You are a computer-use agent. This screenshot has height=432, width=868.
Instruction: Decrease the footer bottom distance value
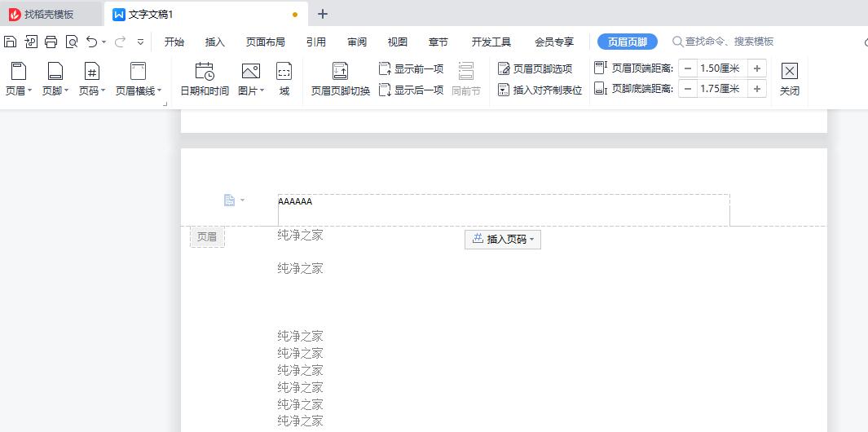tap(688, 89)
